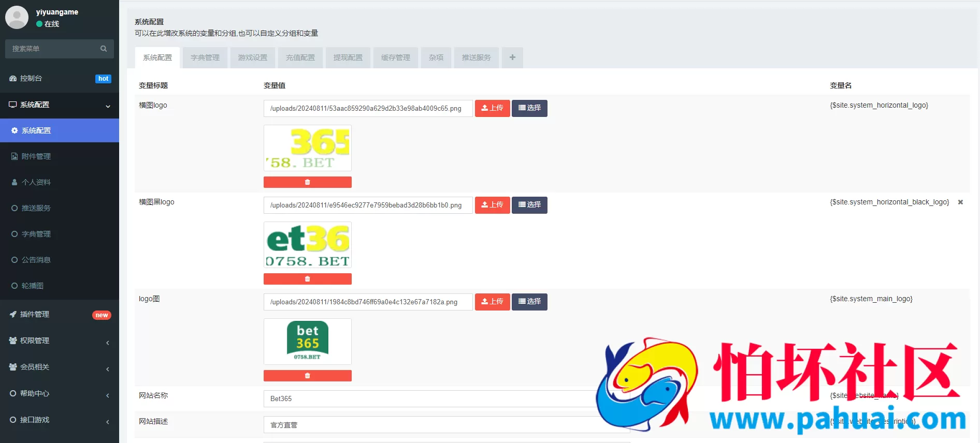Screen dimensions: 980x443
Task: Click the 控制台 dashboard icon
Action: tap(13, 79)
